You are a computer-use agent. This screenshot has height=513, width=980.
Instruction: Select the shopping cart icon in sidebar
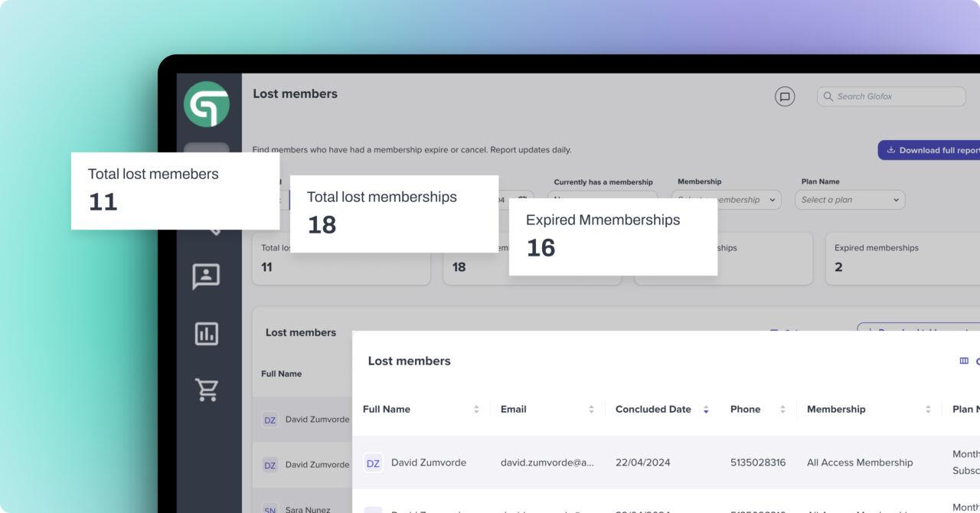[x=205, y=390]
